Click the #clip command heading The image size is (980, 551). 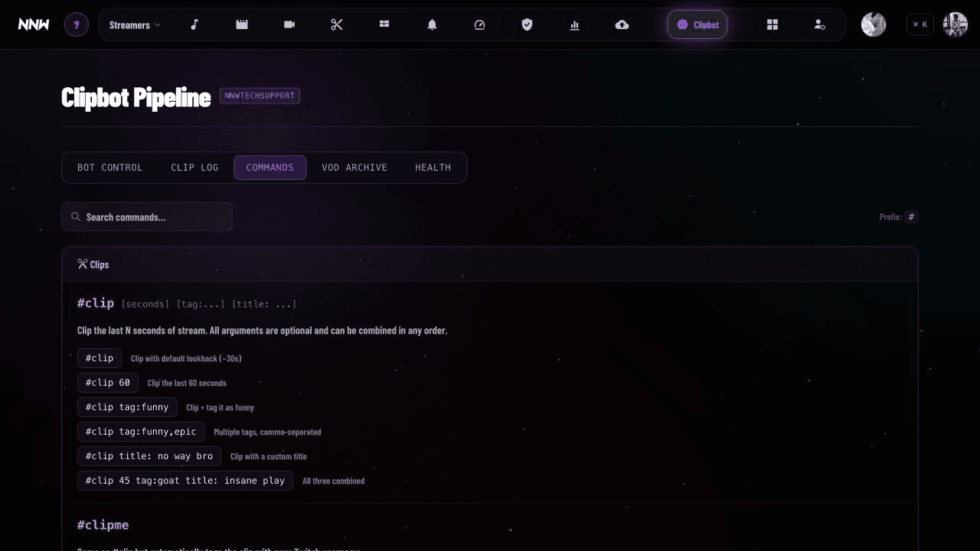coord(96,303)
